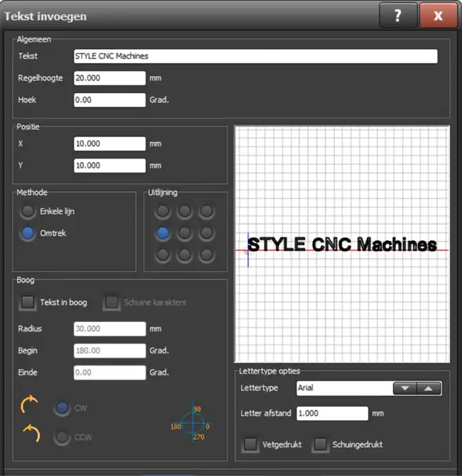Click the Y position field

click(x=110, y=165)
